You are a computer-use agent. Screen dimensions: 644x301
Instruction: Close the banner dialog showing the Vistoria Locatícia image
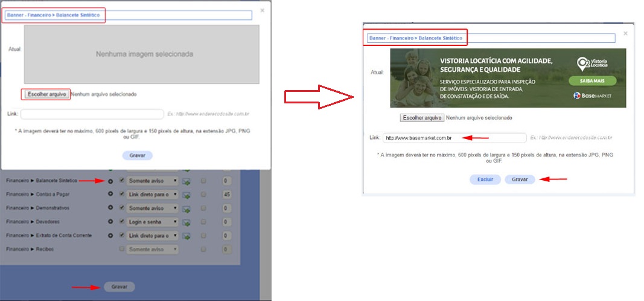[625, 33]
